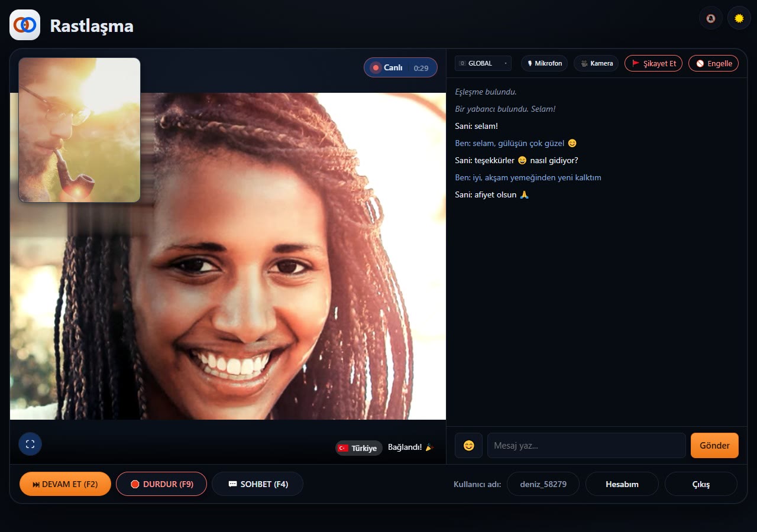Click the Türkiye country flag badge
Image resolution: width=757 pixels, height=532 pixels.
359,448
